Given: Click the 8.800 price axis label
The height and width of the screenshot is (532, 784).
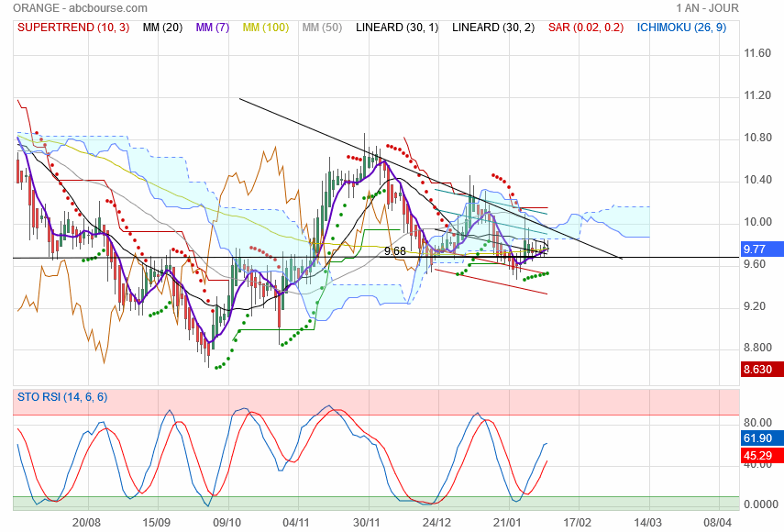Looking at the screenshot, I should coord(757,348).
